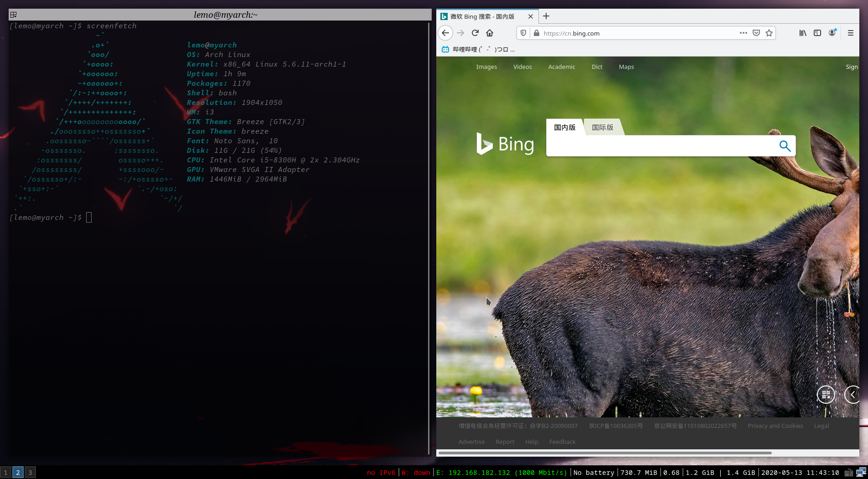Click the Bing magnifier search icon
Screen dimensions: 868x479
[785, 146]
